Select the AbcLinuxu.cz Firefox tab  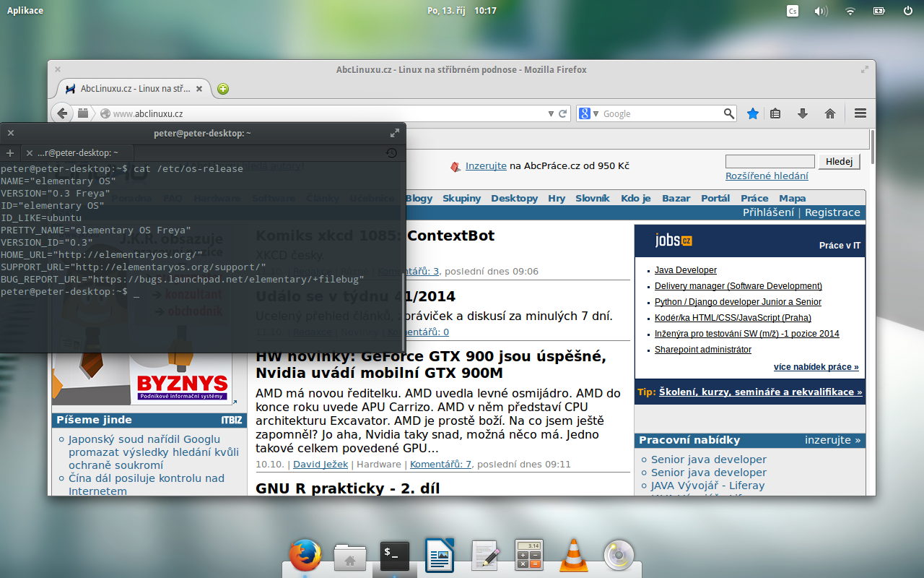(134, 89)
